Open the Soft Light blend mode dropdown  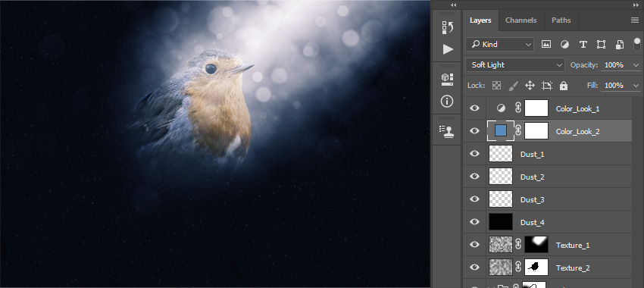(515, 65)
